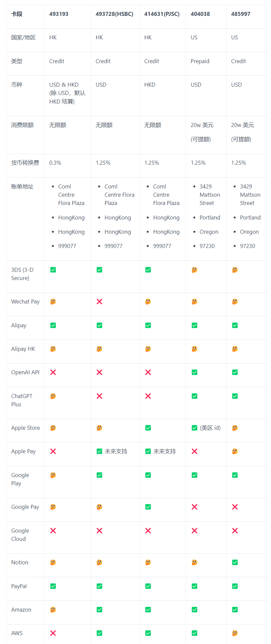This screenshot has width=271, height=644.
Task: Click the OpenAI API row label
Action: (25, 372)
